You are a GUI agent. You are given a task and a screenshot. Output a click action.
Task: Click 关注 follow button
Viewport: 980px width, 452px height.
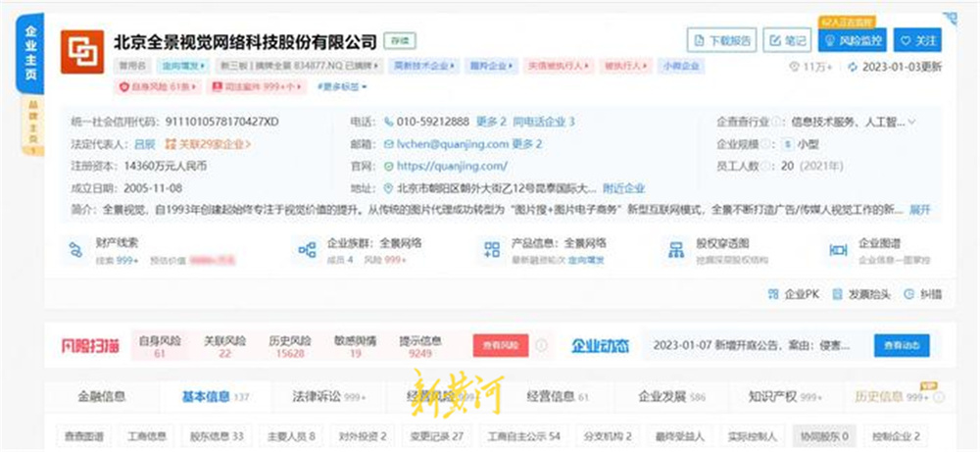pyautogui.click(x=917, y=40)
